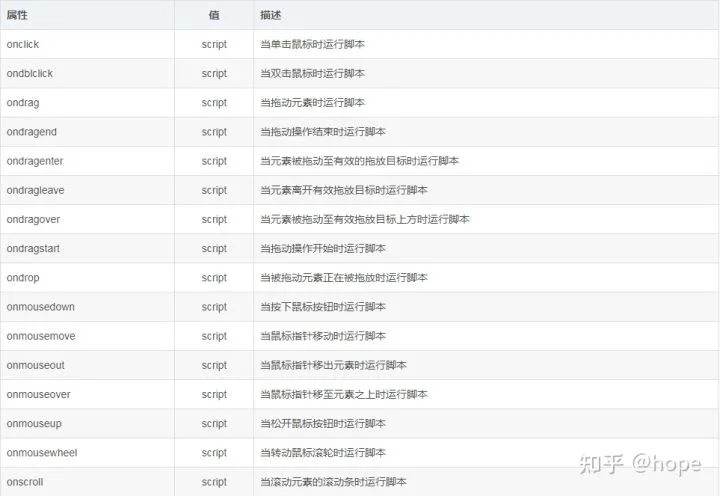Click the 属性 column header
Viewport: 720px width, 496px height.
pyautogui.click(x=19, y=15)
